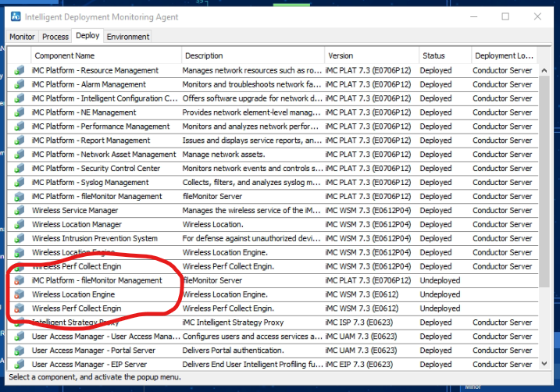Click the Wireless Location Manager icon
Viewport: 560px width, 392px height.
point(20,224)
